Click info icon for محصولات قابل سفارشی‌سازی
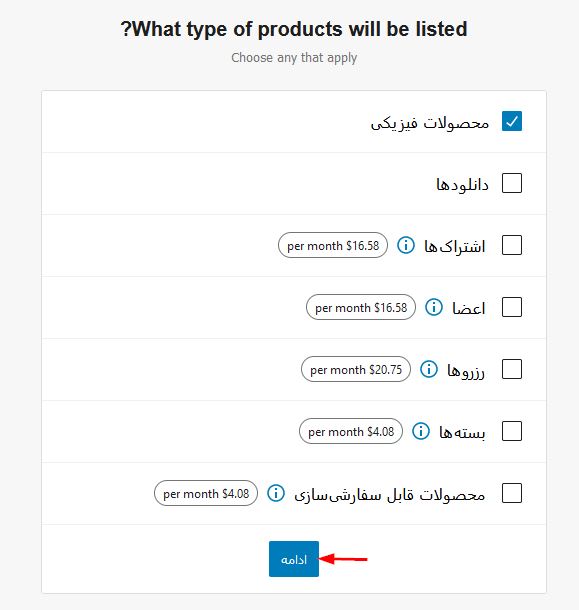The width and height of the screenshot is (579, 610). point(276,493)
